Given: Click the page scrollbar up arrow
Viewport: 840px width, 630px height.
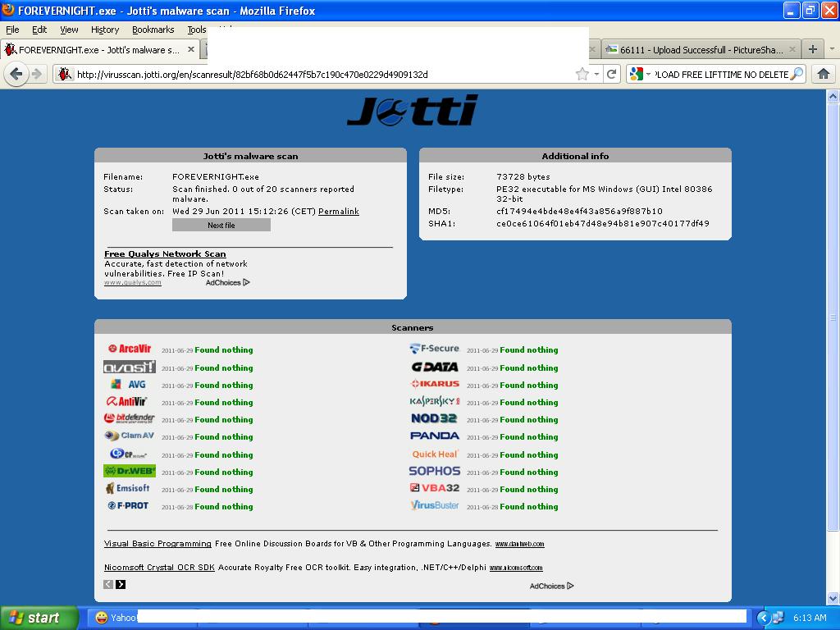Looking at the screenshot, I should (x=833, y=97).
